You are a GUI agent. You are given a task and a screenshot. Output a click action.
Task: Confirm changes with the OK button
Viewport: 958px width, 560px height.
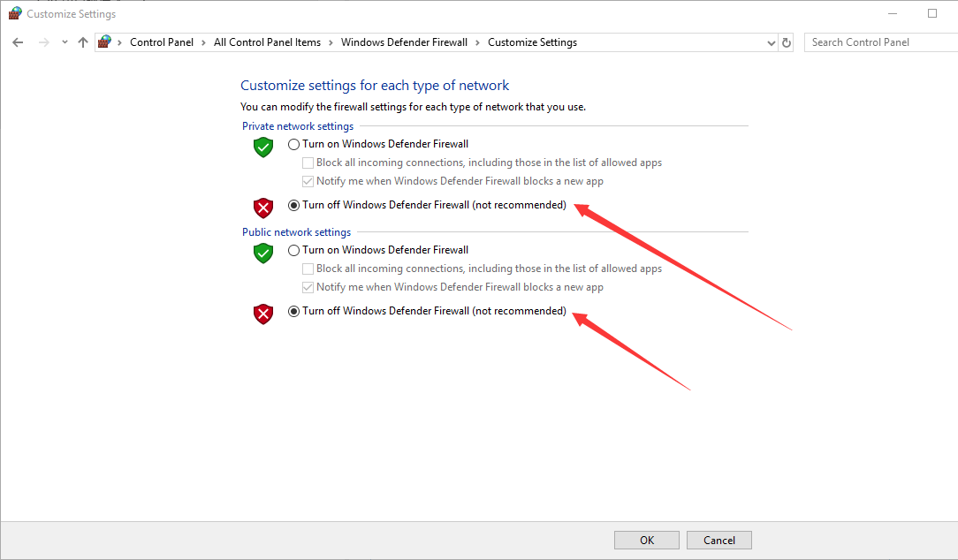(x=646, y=540)
